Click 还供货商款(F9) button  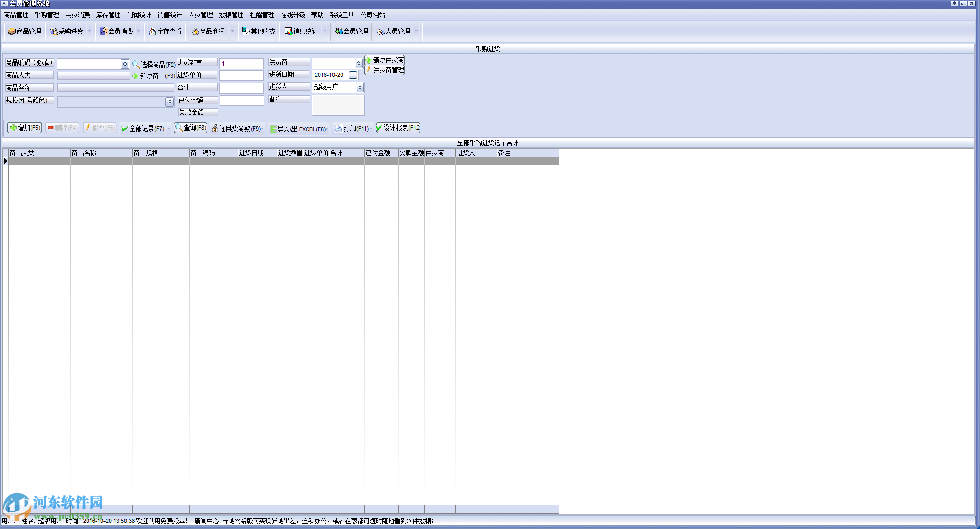[x=236, y=129]
